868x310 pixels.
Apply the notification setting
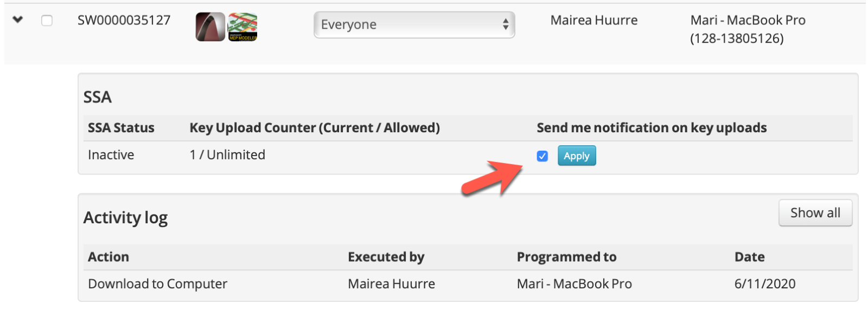[x=577, y=156]
